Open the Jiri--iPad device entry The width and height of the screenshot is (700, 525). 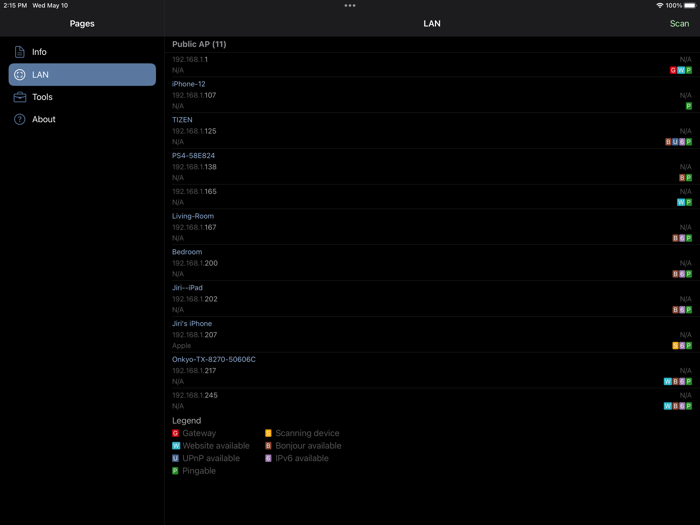coord(432,299)
